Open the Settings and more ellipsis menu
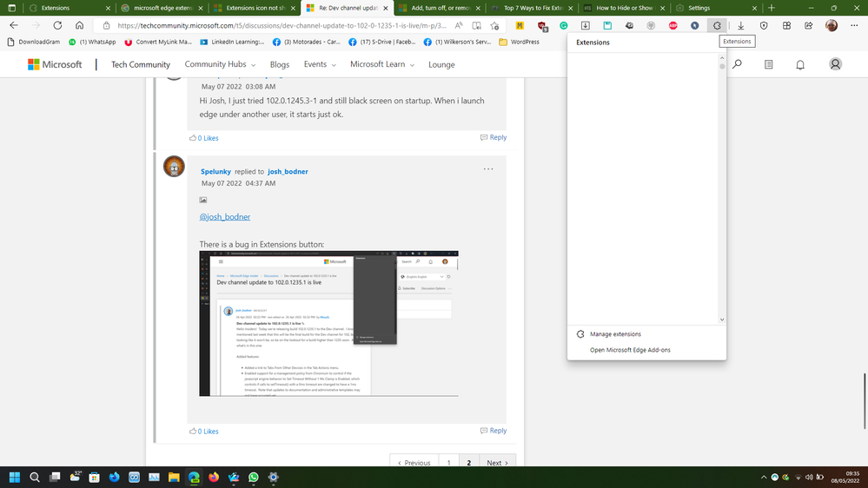 coord(854,25)
